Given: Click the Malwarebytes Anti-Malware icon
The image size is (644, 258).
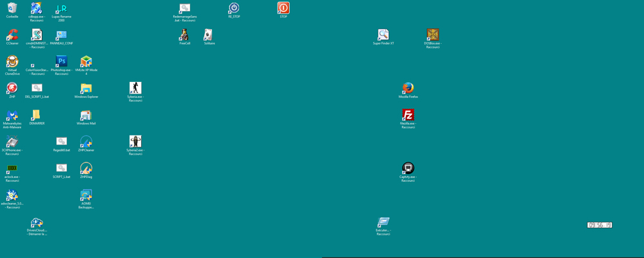Looking at the screenshot, I should pos(12,115).
